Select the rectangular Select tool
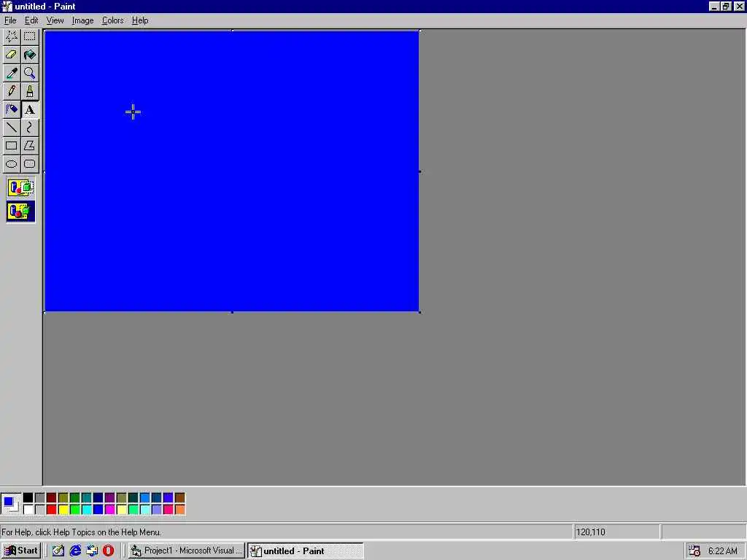Image resolution: width=747 pixels, height=560 pixels. pyautogui.click(x=29, y=36)
